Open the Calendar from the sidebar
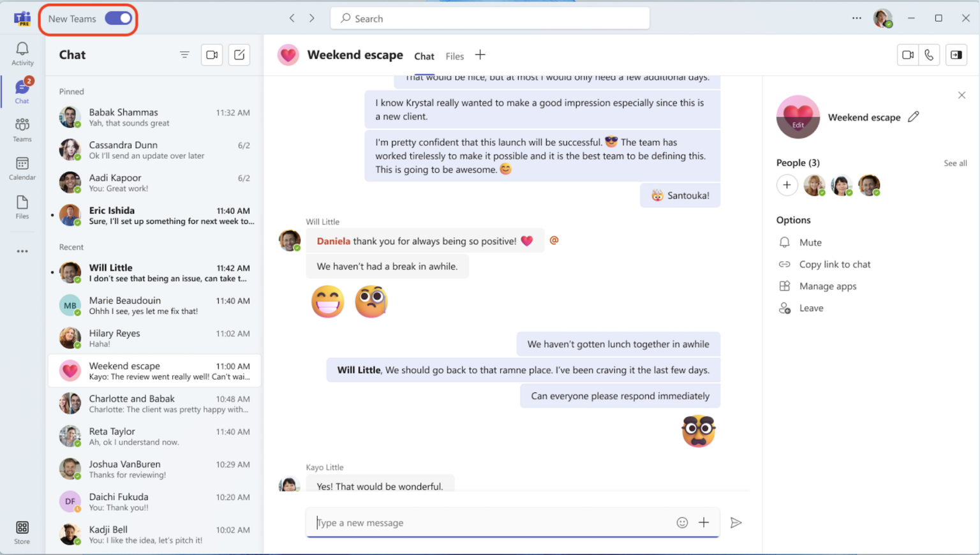 [22, 168]
